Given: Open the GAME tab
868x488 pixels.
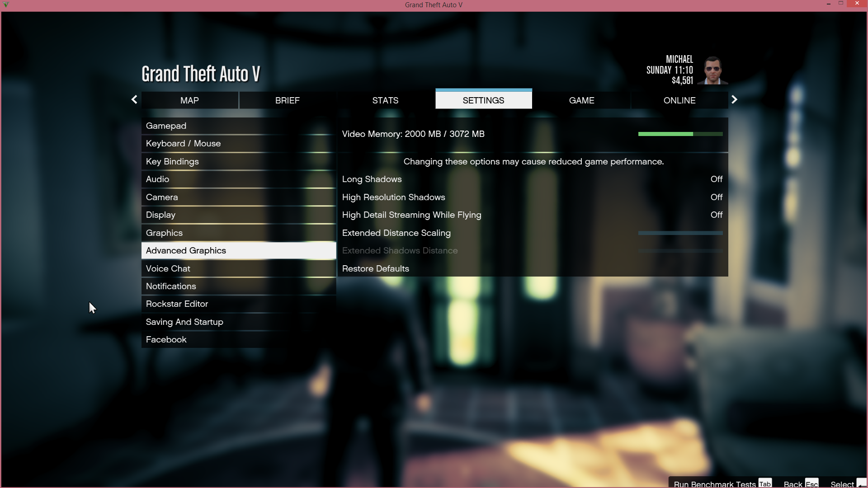Looking at the screenshot, I should pyautogui.click(x=581, y=100).
